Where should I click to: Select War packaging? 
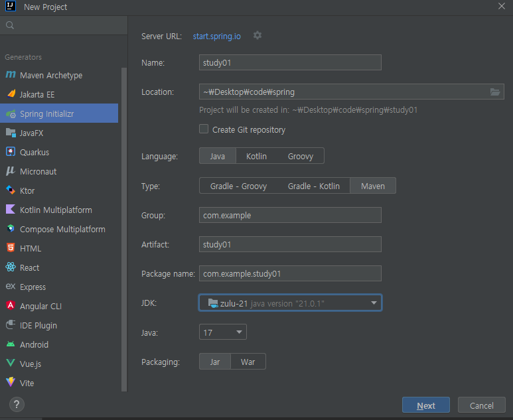pos(248,362)
